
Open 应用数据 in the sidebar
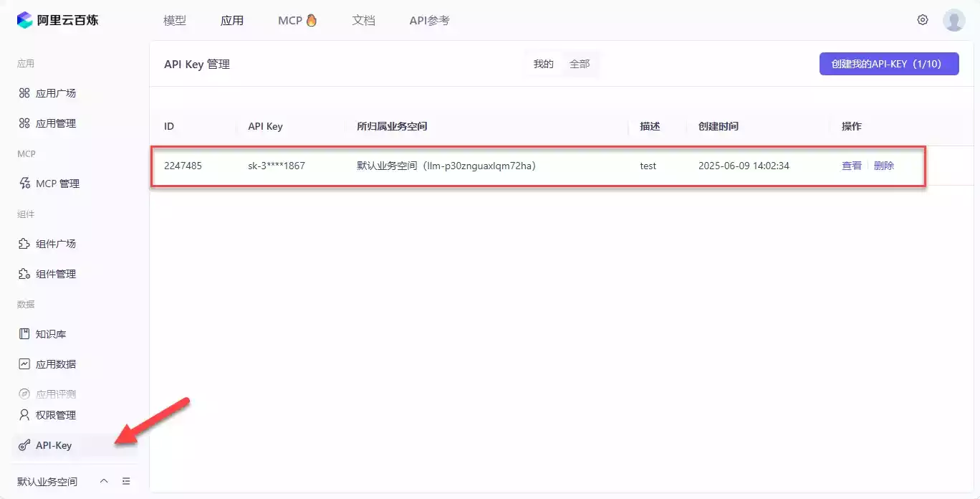(x=56, y=364)
